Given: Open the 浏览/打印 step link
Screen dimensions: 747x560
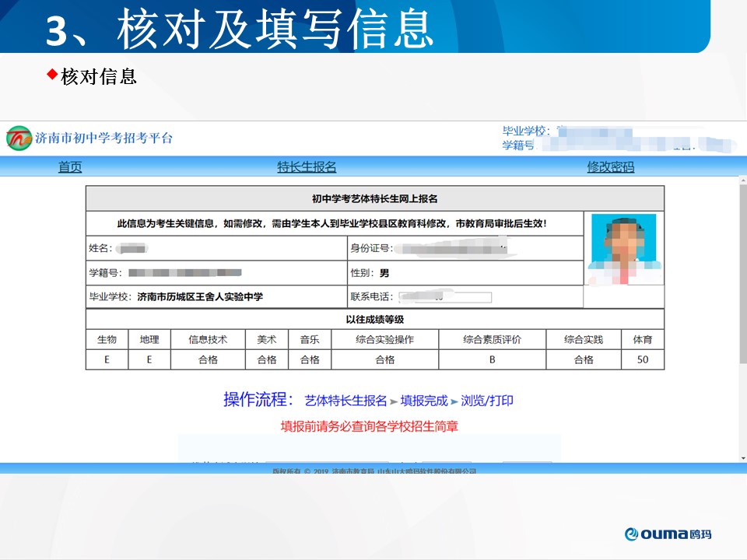Looking at the screenshot, I should tap(487, 401).
